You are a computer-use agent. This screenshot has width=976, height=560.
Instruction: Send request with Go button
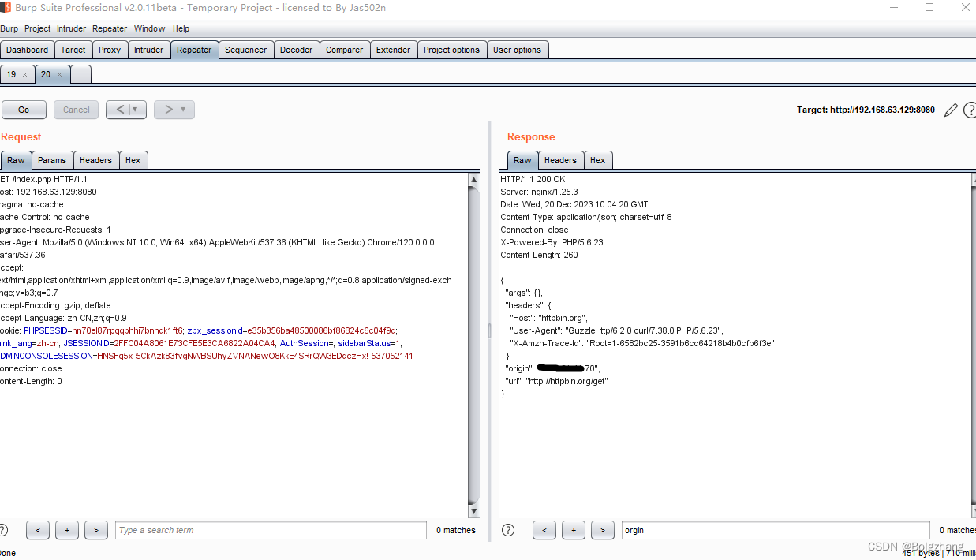coord(24,110)
